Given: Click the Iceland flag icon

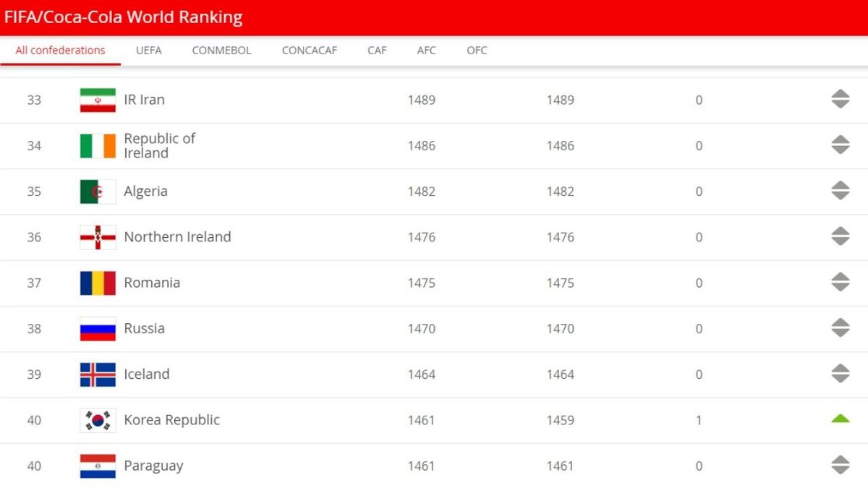Looking at the screenshot, I should click(x=98, y=374).
